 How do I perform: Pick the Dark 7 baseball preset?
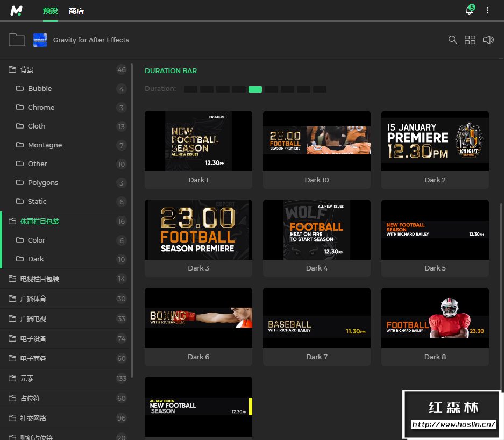click(x=317, y=318)
